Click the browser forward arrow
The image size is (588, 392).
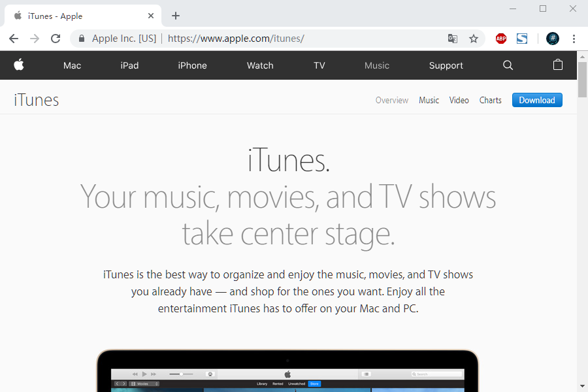tap(35, 39)
